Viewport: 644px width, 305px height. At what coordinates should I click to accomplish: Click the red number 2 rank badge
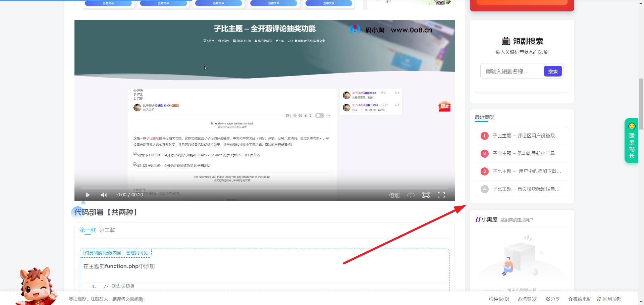coord(484,154)
